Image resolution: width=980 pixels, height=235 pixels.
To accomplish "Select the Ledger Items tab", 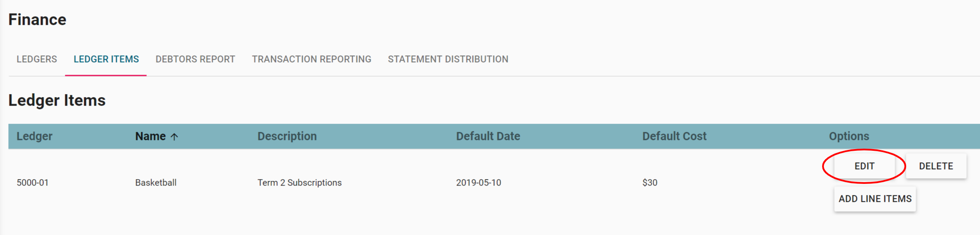I will 106,59.
